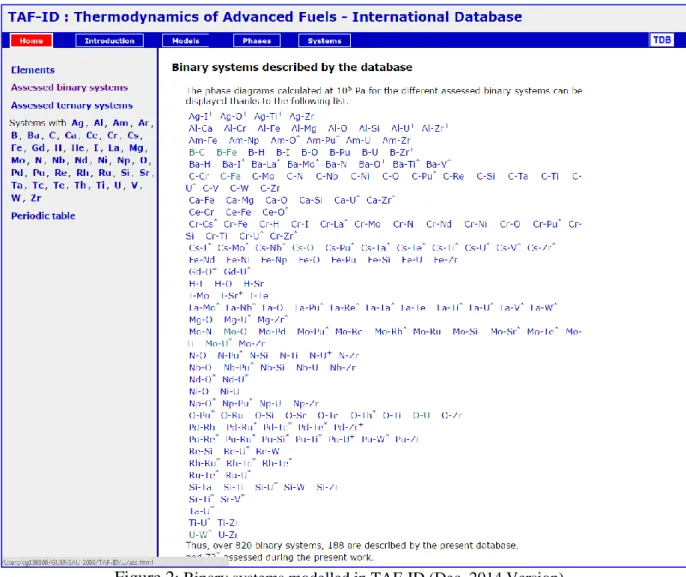Open the Ba-N phase diagram

tap(336, 164)
